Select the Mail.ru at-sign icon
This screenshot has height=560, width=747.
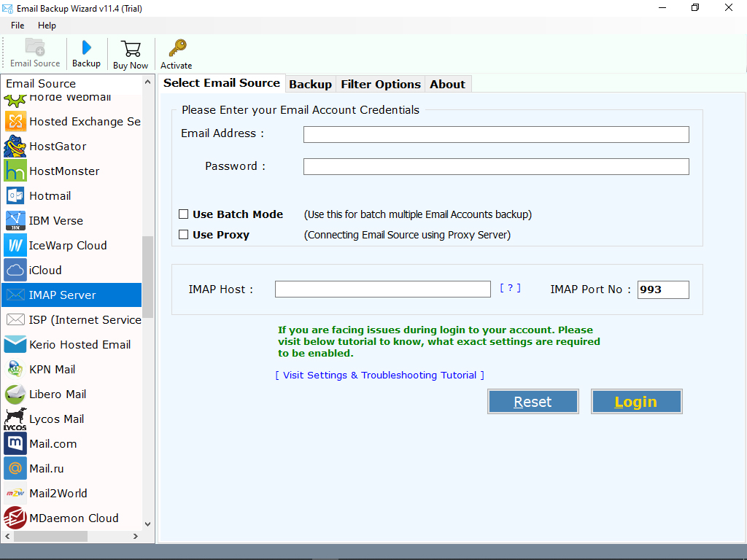[x=15, y=468]
